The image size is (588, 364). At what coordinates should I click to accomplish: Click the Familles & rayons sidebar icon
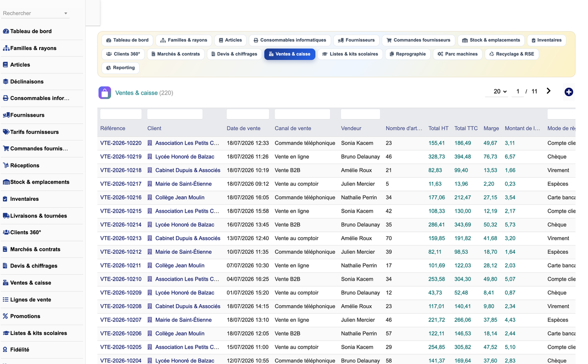point(6,48)
